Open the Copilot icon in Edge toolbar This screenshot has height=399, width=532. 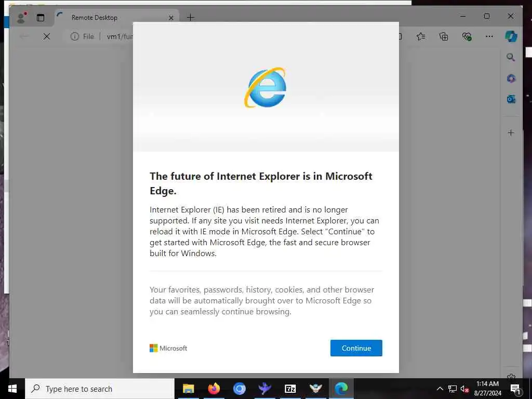tap(511, 36)
